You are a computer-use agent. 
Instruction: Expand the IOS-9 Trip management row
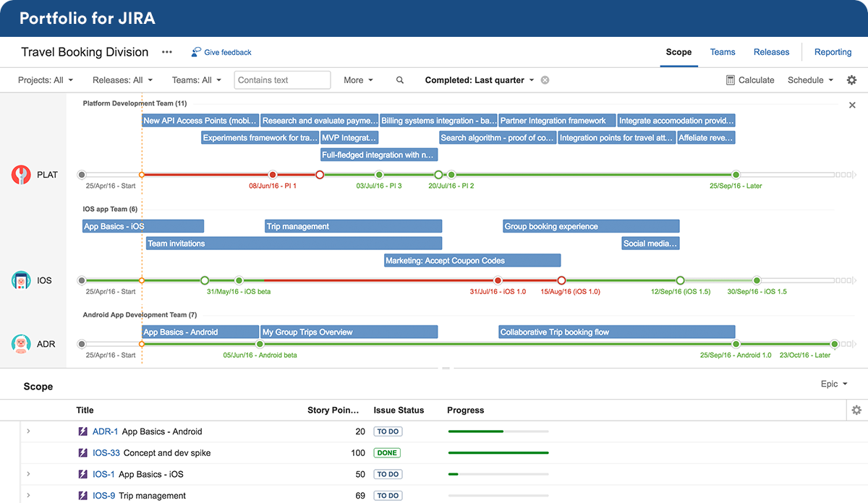(x=28, y=496)
